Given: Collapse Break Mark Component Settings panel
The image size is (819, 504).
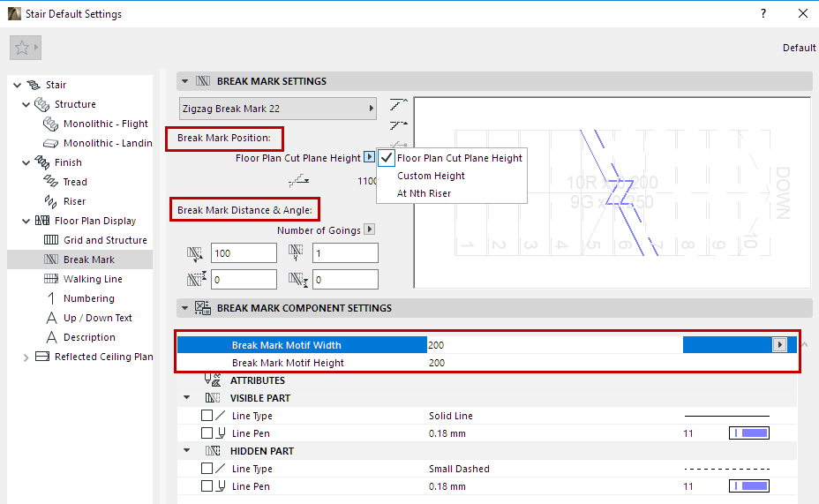Looking at the screenshot, I should [x=184, y=308].
